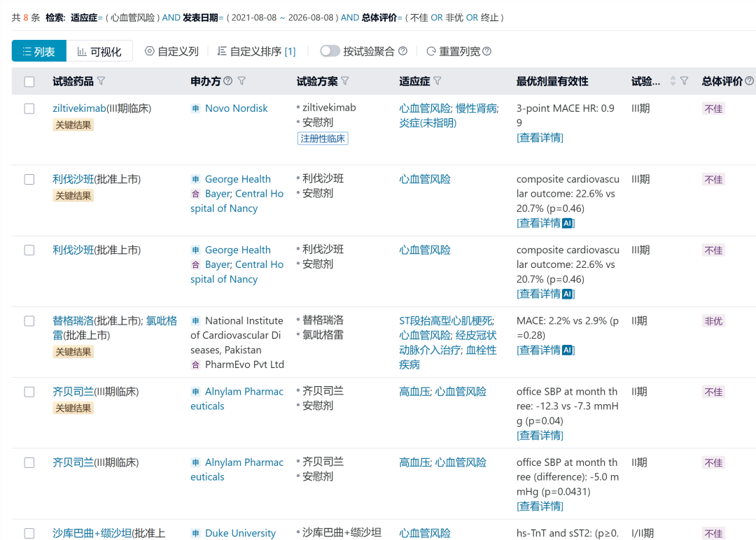Check 齐贝司兰 row without 关键结果 tag
The width and height of the screenshot is (756, 540).
click(x=29, y=462)
